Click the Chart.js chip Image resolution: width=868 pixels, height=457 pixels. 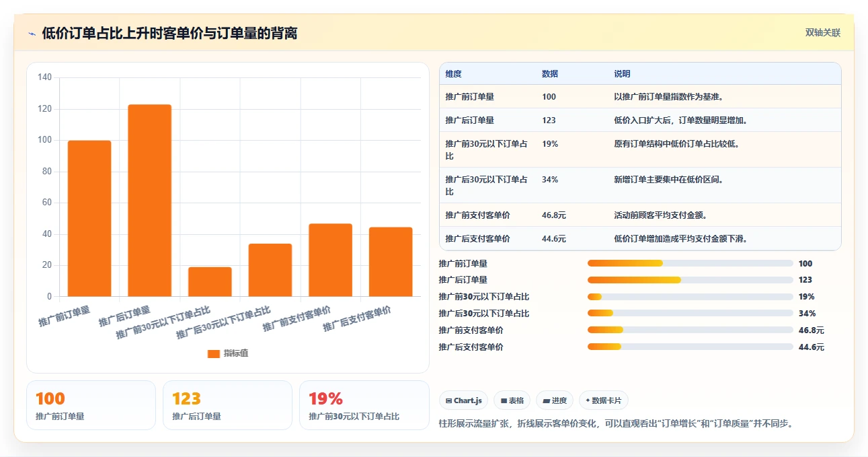pyautogui.click(x=463, y=400)
